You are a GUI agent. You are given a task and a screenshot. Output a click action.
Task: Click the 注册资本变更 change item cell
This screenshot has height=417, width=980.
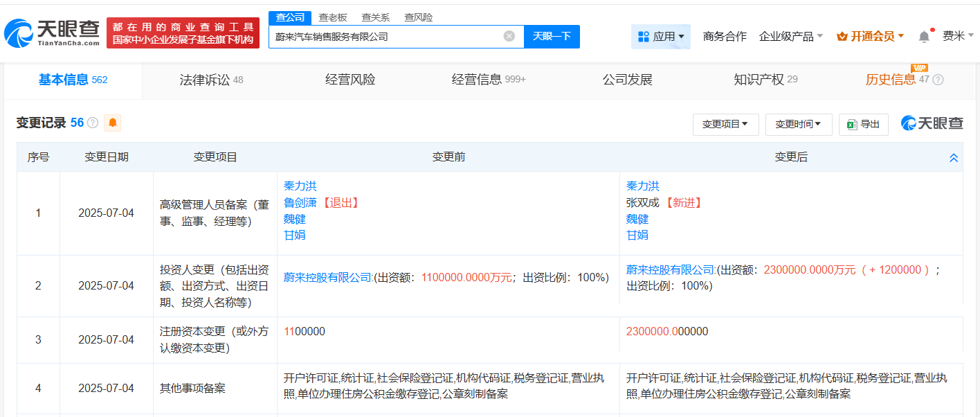click(x=215, y=340)
